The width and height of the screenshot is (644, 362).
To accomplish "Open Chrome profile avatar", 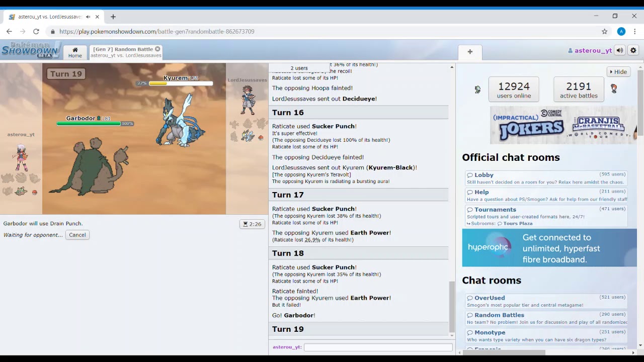I will tap(621, 31).
